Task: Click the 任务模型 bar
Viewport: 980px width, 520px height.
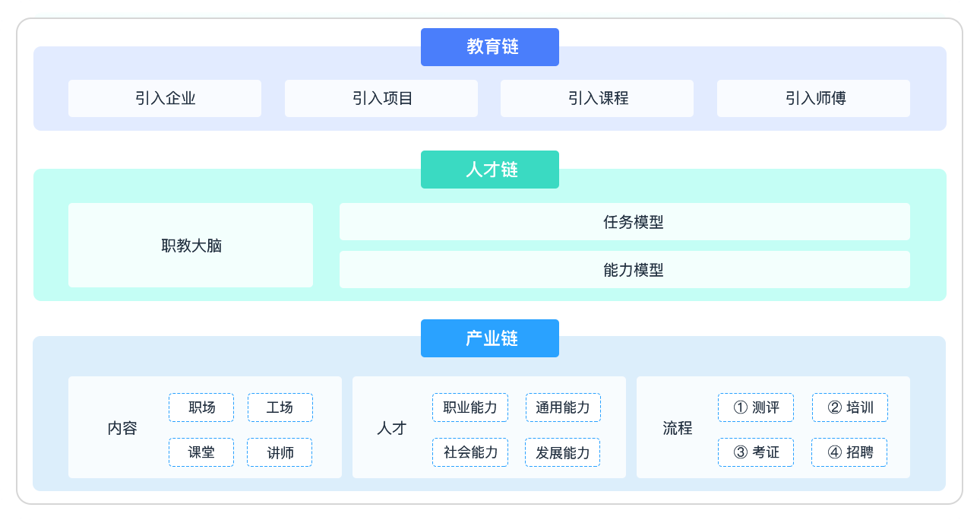Action: click(624, 222)
